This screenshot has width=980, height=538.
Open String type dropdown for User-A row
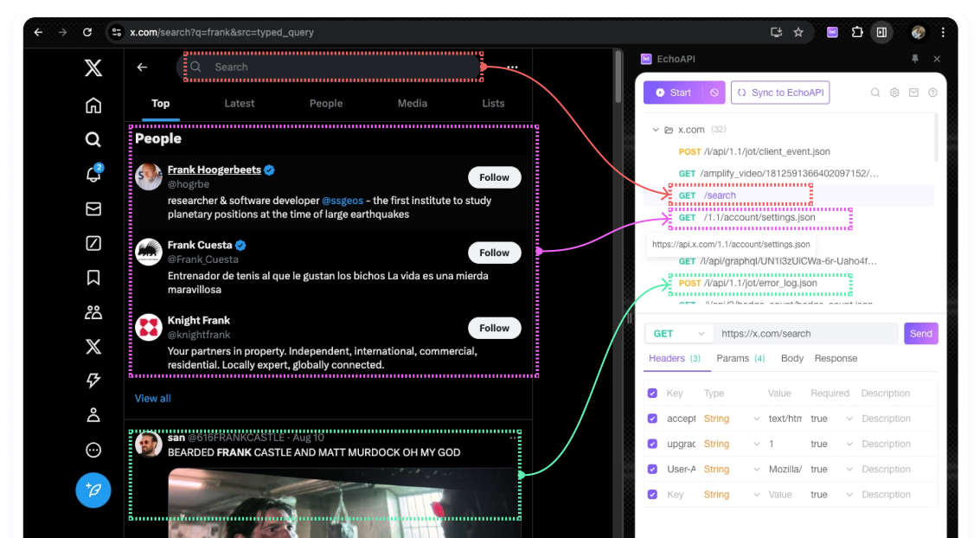point(731,470)
